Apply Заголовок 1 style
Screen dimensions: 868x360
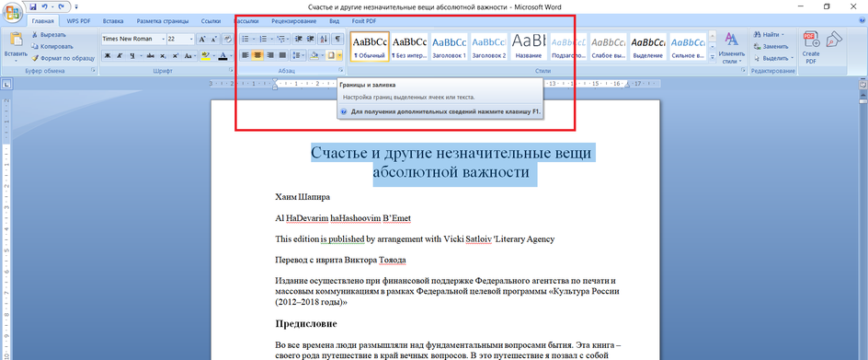(449, 46)
